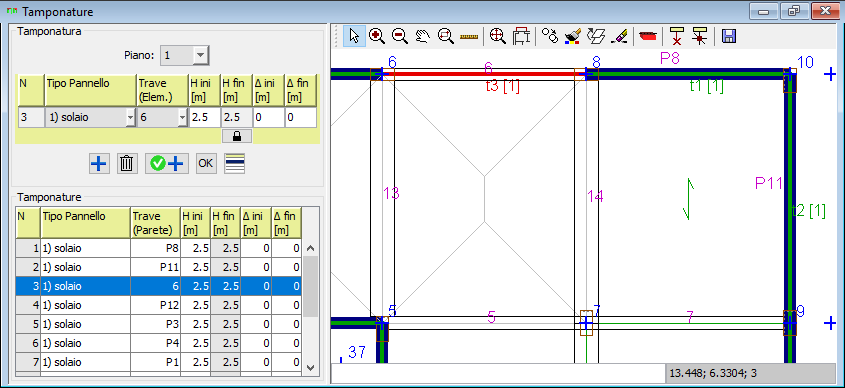Viewport: 845px width, 388px height.
Task: Select the row with Trave P8
Action: 158,248
